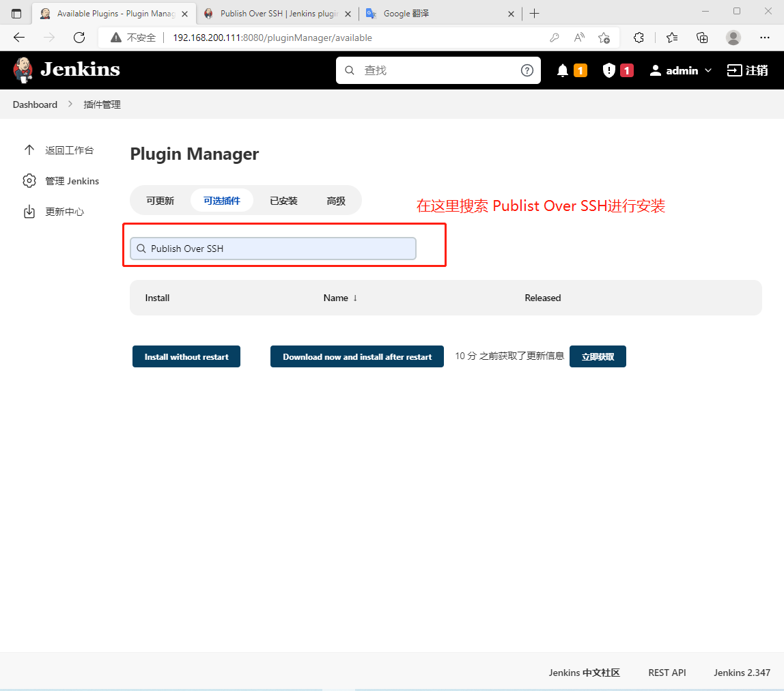Click the 不安全 site warning icon

pyautogui.click(x=116, y=38)
